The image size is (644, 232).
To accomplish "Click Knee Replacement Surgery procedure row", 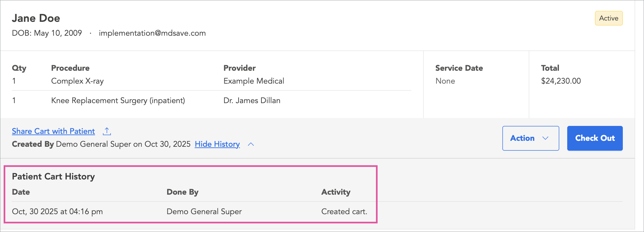I will (118, 100).
